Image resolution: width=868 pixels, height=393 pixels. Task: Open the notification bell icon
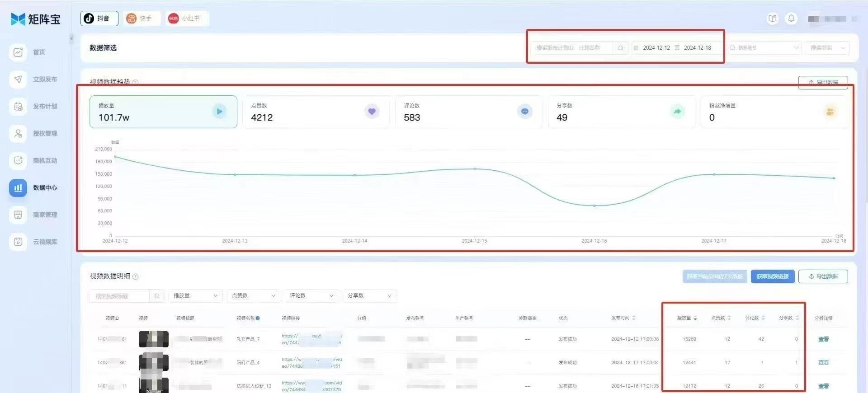pos(791,19)
